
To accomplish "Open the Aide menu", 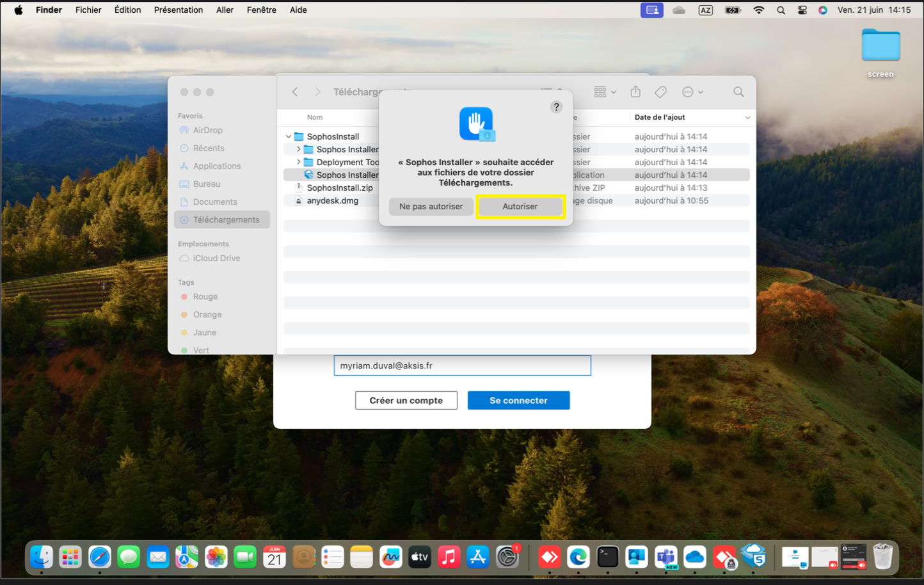I will tap(298, 10).
